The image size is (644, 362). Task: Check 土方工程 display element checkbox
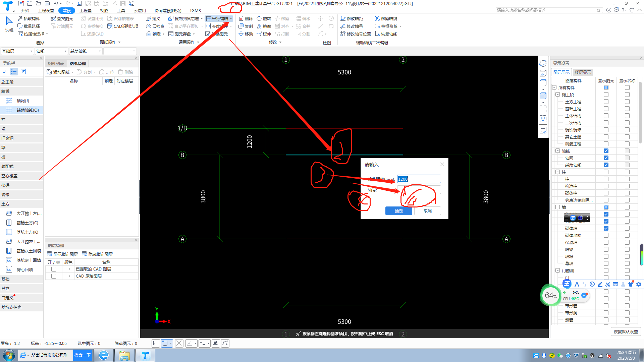(x=606, y=102)
